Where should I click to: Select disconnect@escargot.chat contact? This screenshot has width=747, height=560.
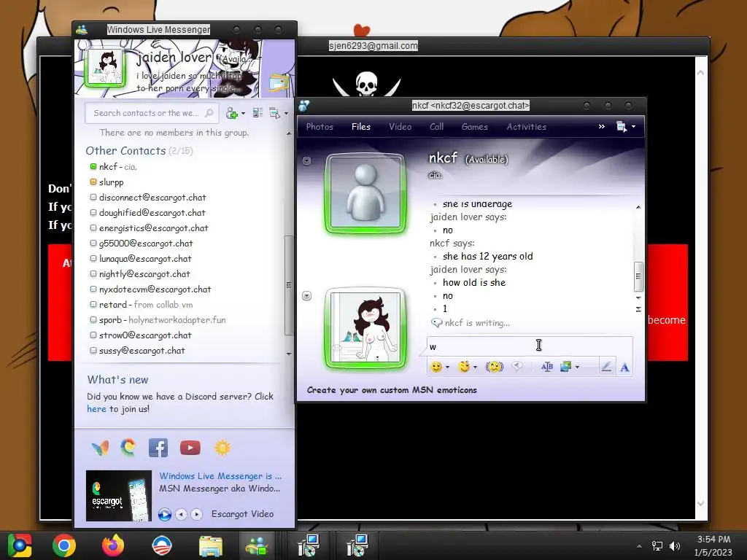pyautogui.click(x=148, y=197)
